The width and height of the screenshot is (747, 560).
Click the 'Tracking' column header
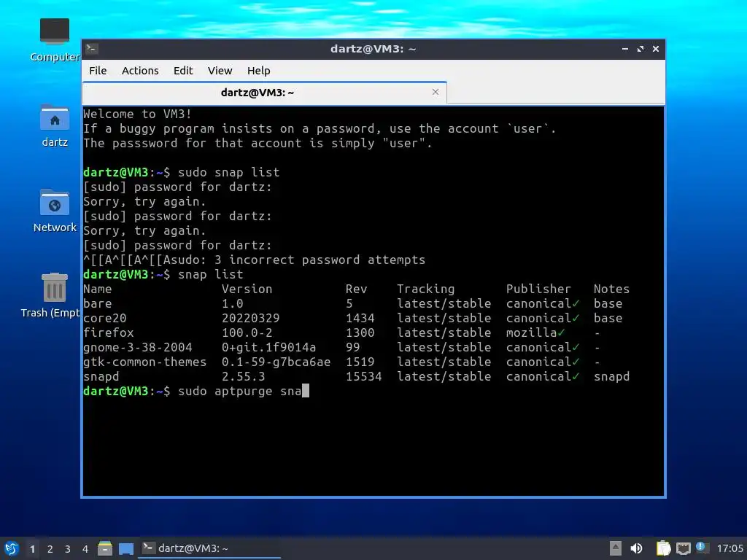[426, 289]
